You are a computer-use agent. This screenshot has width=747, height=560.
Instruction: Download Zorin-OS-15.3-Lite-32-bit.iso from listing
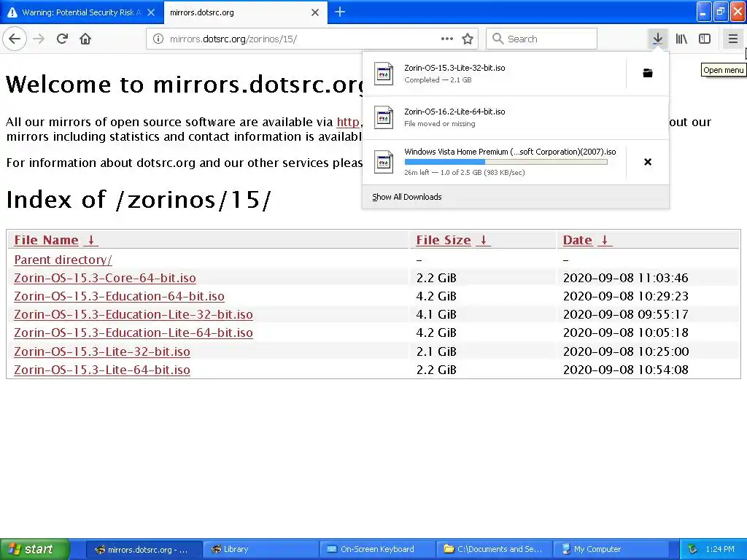[102, 351]
